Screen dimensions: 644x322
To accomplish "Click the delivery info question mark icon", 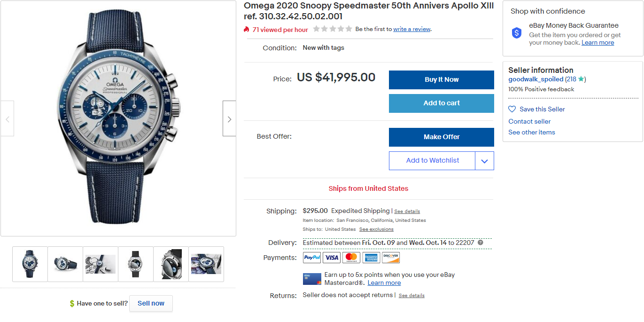I will tap(481, 243).
